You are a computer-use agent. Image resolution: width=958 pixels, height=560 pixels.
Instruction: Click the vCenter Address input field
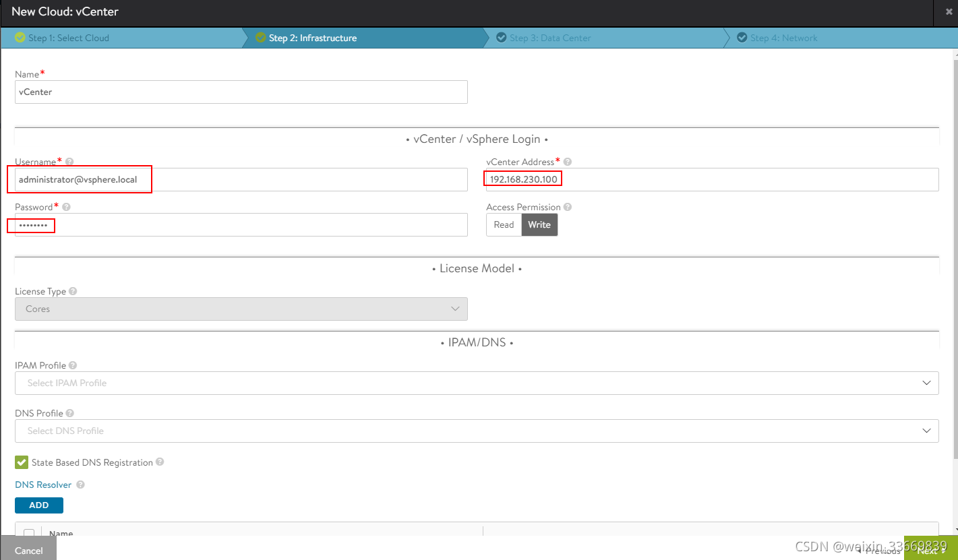(713, 180)
